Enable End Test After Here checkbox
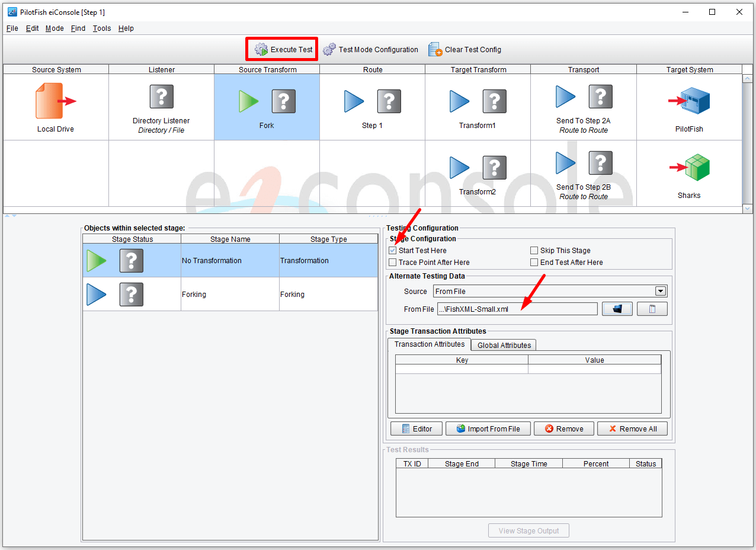 (534, 263)
